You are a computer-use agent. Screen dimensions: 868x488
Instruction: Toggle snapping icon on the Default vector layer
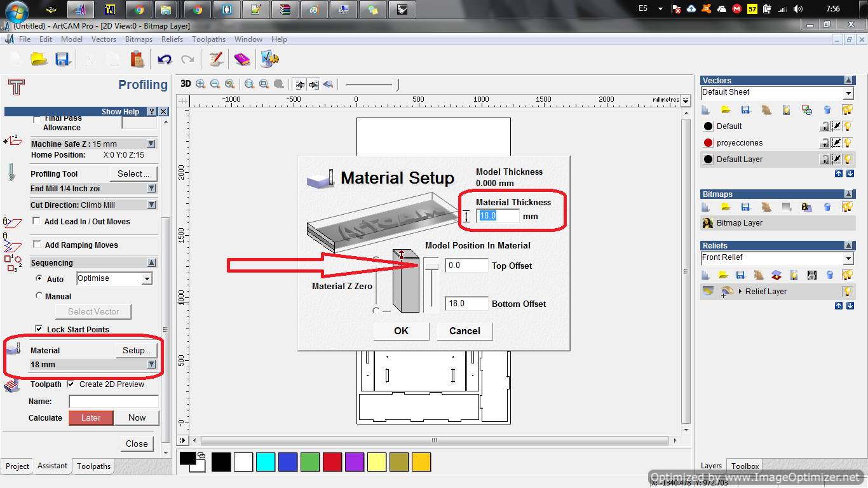point(837,126)
